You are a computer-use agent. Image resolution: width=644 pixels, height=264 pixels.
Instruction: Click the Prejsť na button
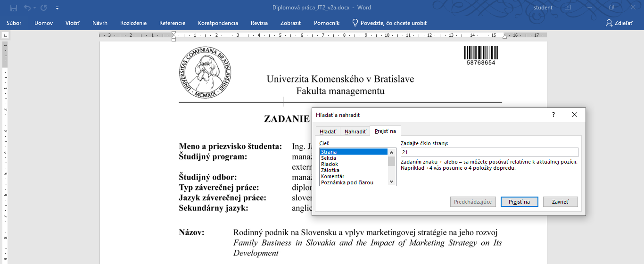519,202
